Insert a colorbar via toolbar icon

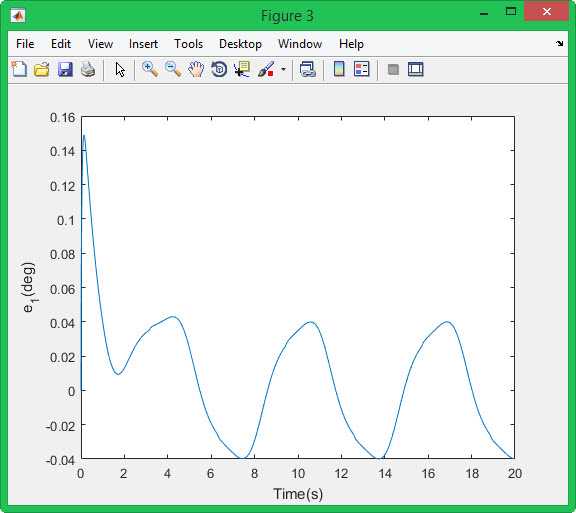pyautogui.click(x=339, y=69)
